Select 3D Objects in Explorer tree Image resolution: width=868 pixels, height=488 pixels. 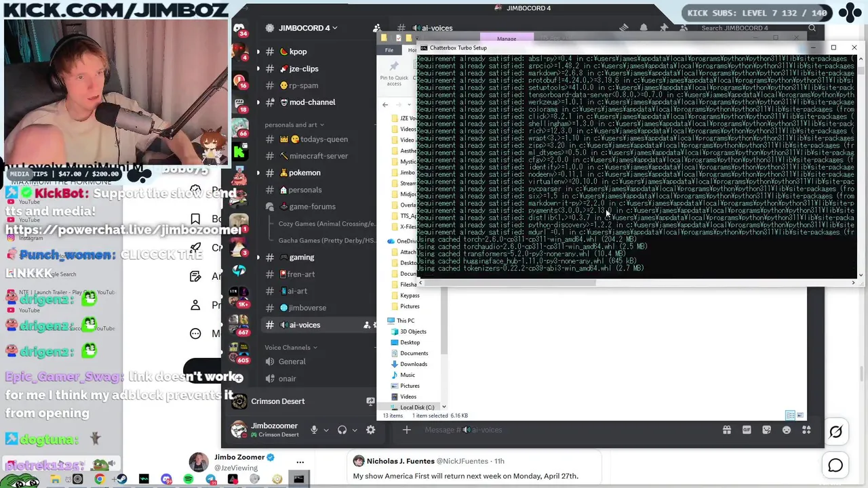coord(413,331)
